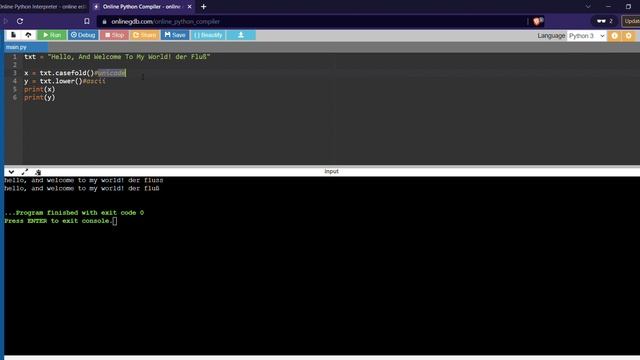The width and height of the screenshot is (640, 360).
Task: Collapse the console with the chevron icon
Action: point(11,172)
